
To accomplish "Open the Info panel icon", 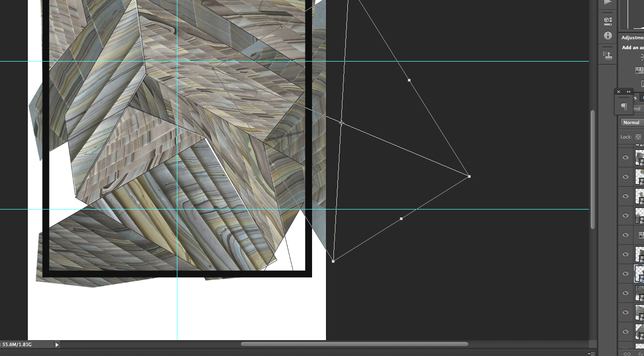I will (607, 36).
